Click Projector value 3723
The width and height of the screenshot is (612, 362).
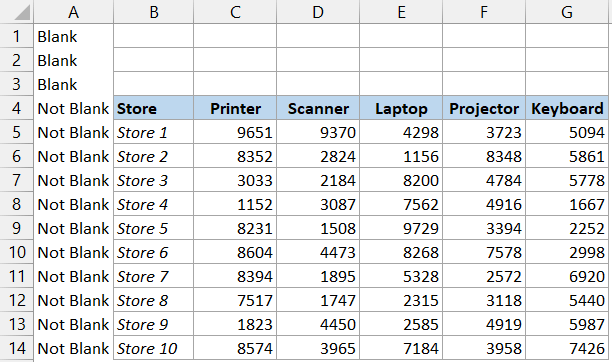click(484, 132)
